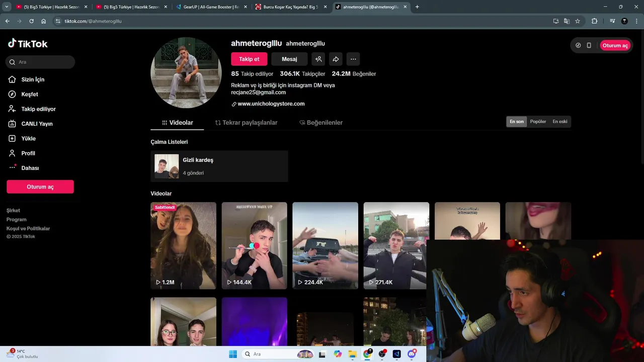Open the video with 224.4K views
The height and width of the screenshot is (362, 644).
click(x=325, y=245)
